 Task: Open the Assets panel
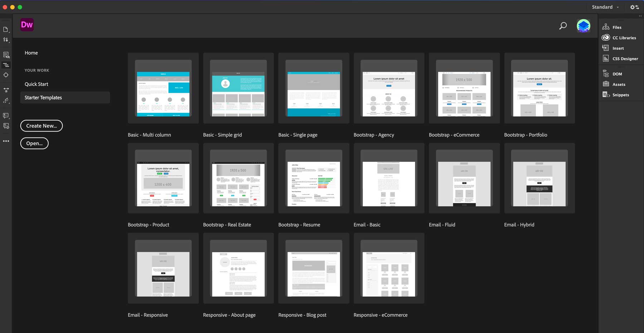(x=618, y=84)
